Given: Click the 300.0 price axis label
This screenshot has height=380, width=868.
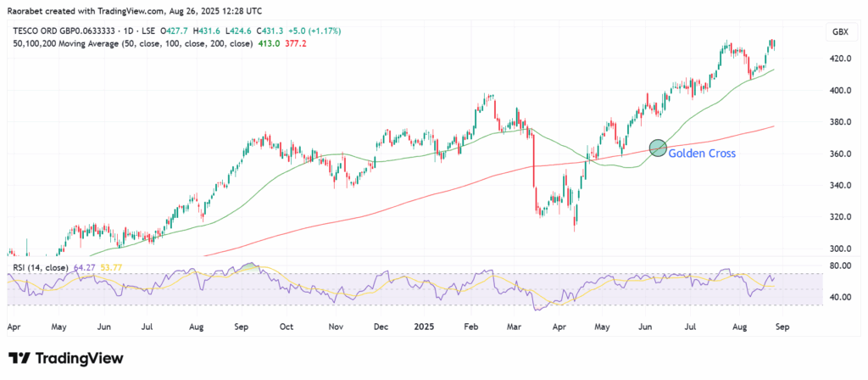Looking at the screenshot, I should click(x=839, y=249).
